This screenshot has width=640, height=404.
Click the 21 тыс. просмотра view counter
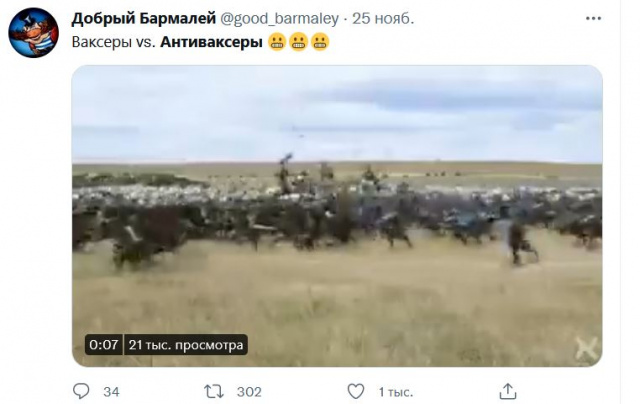pos(186,345)
